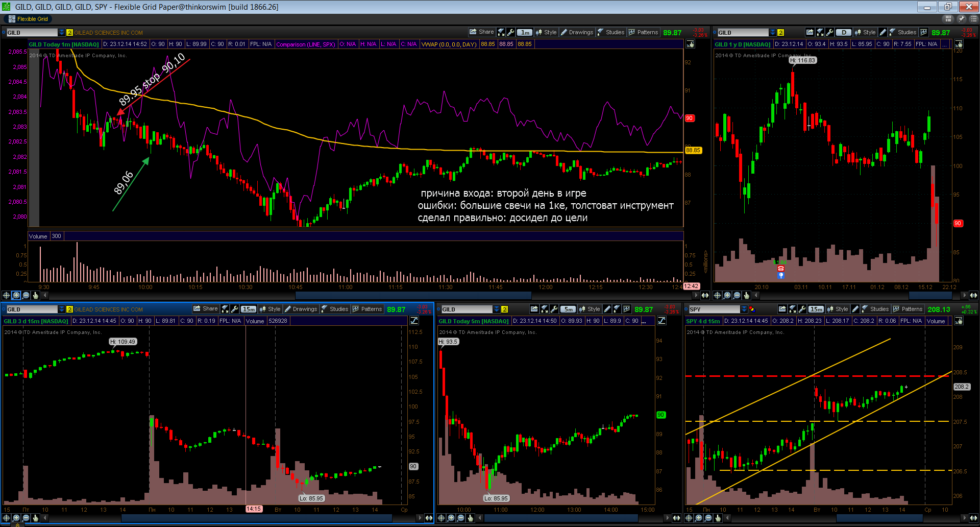Expand symbol dropdown on top-left GILD field
980x527 pixels.
pos(62,32)
